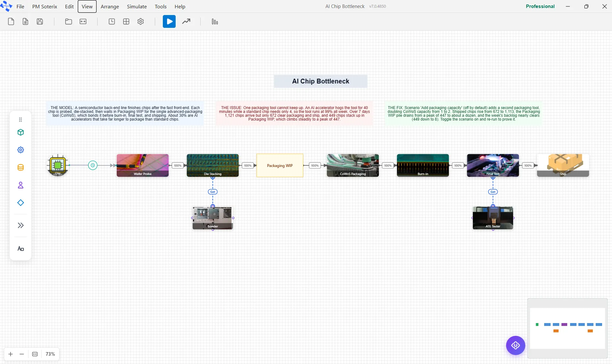Open the Help menu
Viewport: 612px width, 364px height.
pos(180,6)
